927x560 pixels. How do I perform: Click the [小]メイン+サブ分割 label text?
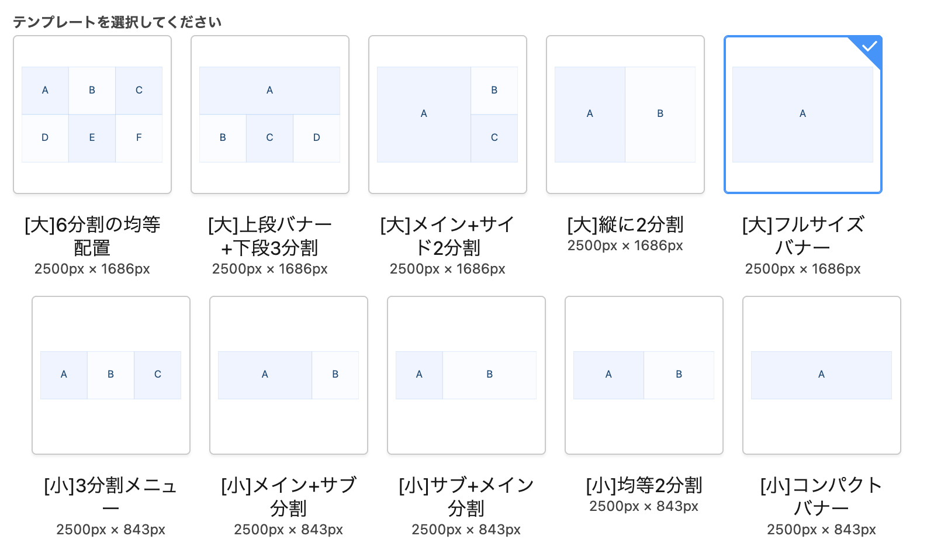[x=289, y=496]
